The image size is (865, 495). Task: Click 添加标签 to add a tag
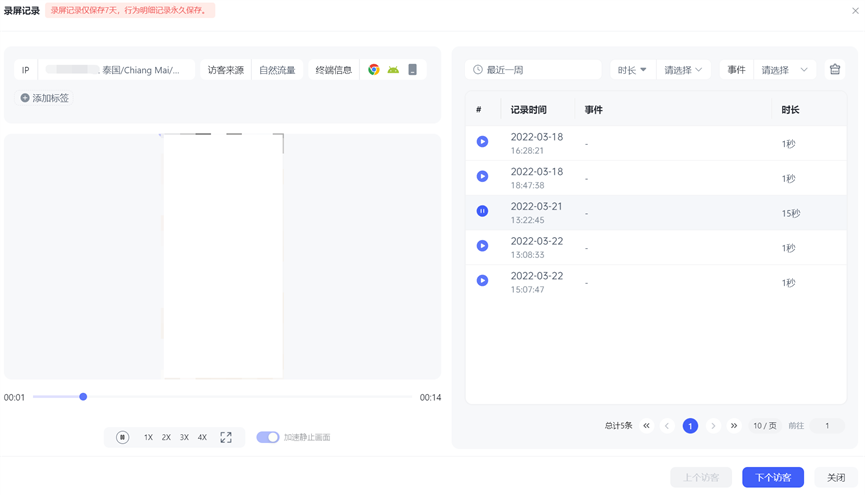pyautogui.click(x=45, y=98)
